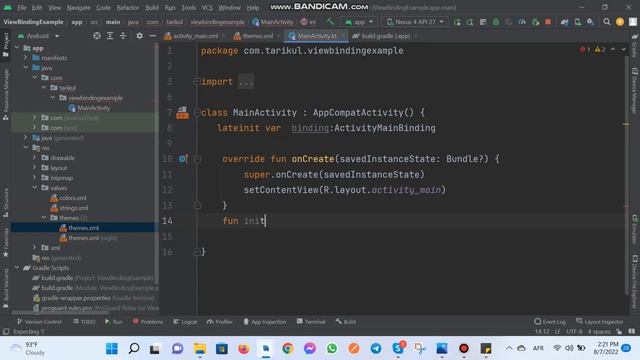Open the Version Control tool window
Viewport: 640px width, 360px height.
click(39, 322)
